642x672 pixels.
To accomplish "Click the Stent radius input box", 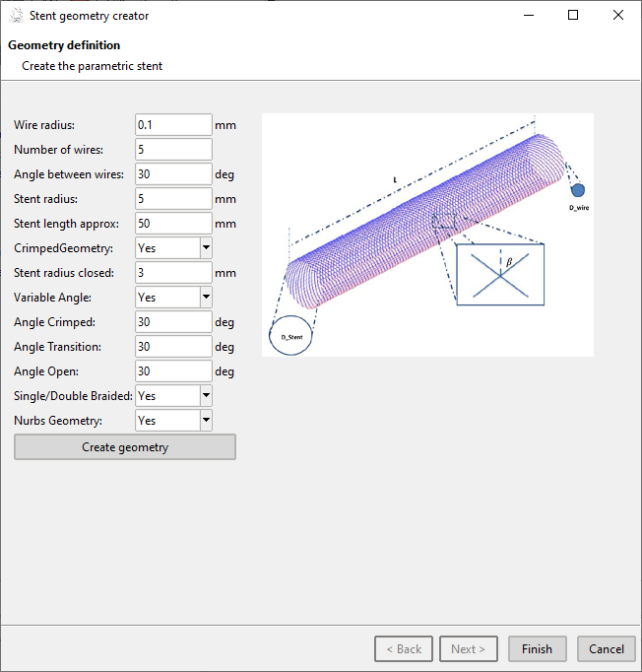I will [x=173, y=199].
